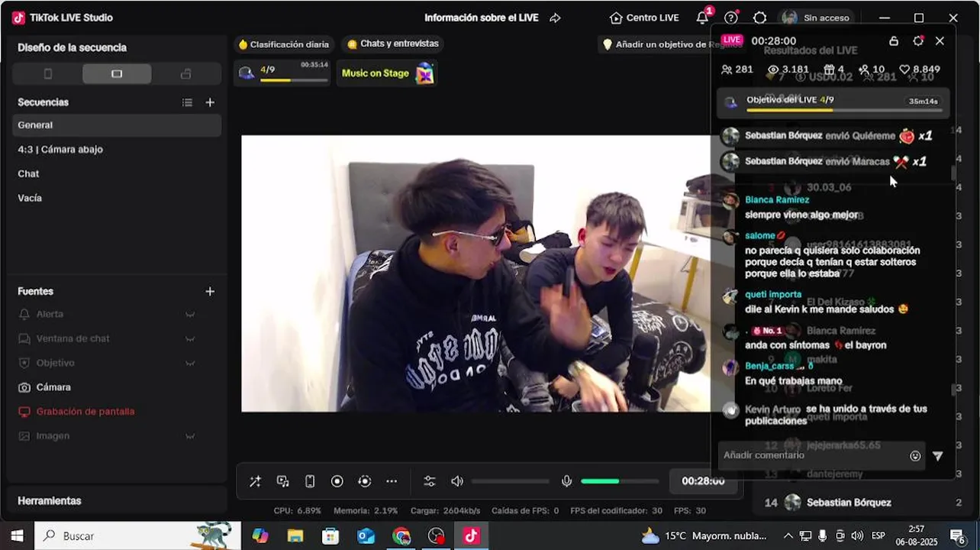This screenshot has width=980, height=550.
Task: Click username Bianca Ramirez in chat
Action: tap(777, 200)
